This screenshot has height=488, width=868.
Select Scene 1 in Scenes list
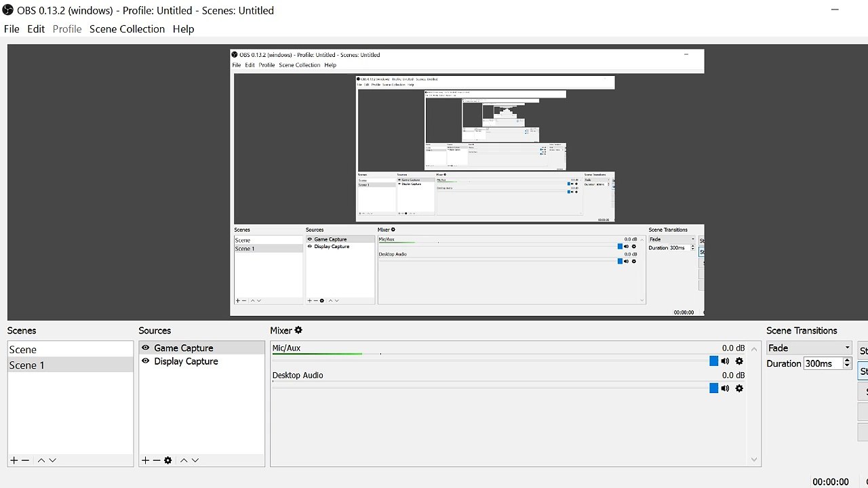[71, 365]
